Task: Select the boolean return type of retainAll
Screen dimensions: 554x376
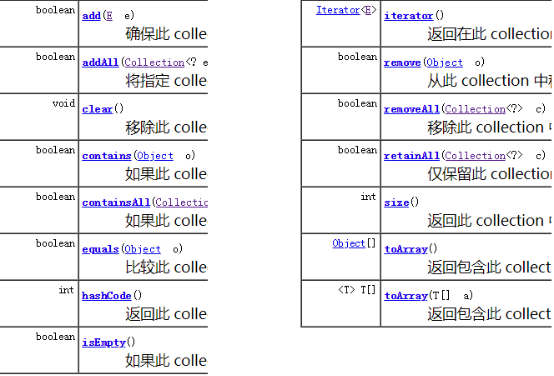Action: (358, 150)
